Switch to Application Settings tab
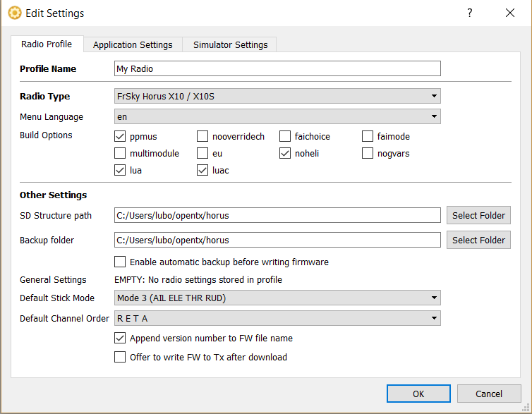This screenshot has height=414, width=532. [133, 44]
